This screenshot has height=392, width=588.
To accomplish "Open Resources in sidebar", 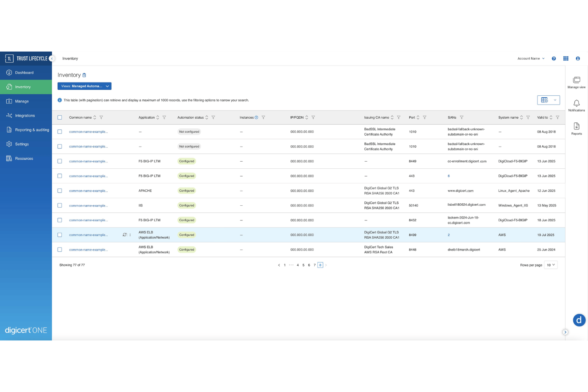I will tap(26, 158).
